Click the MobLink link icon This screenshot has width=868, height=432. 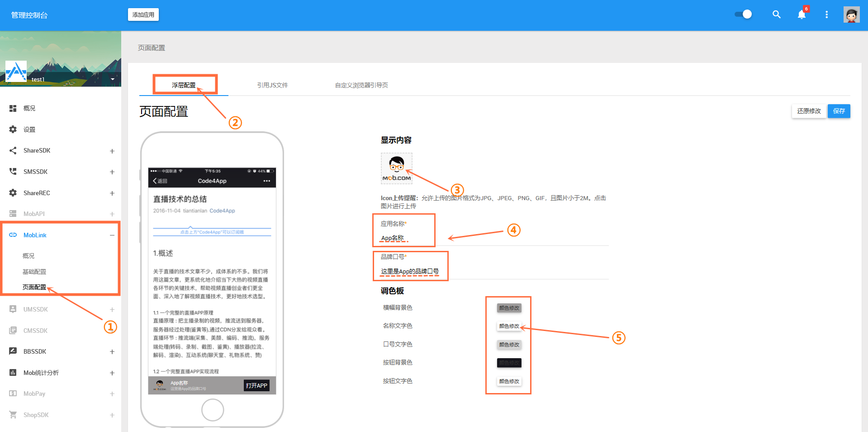pyautogui.click(x=13, y=235)
